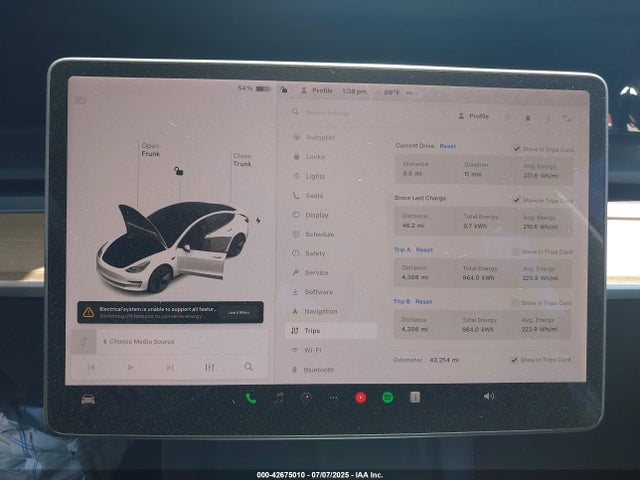Open the more apps ellipsis
This screenshot has width=640, height=480.
pyautogui.click(x=333, y=398)
